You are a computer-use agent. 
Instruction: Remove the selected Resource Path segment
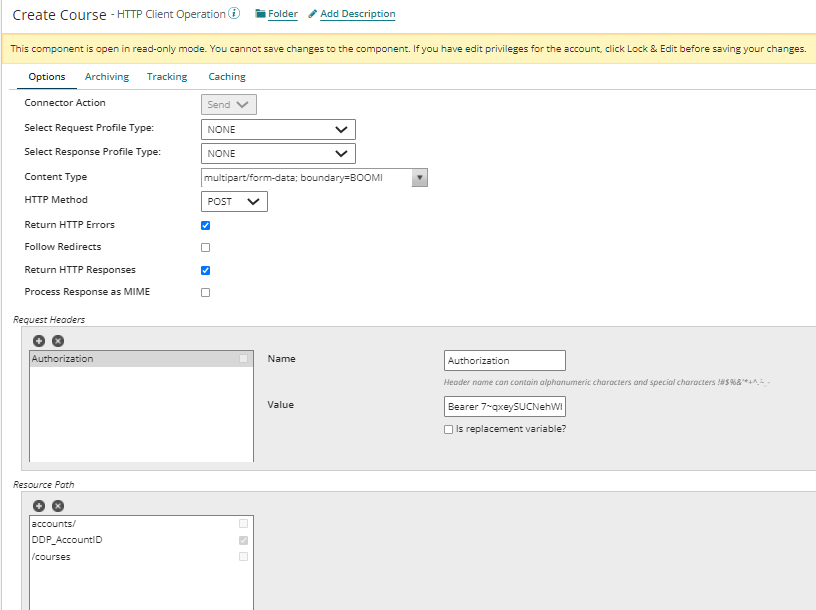pyautogui.click(x=56, y=506)
